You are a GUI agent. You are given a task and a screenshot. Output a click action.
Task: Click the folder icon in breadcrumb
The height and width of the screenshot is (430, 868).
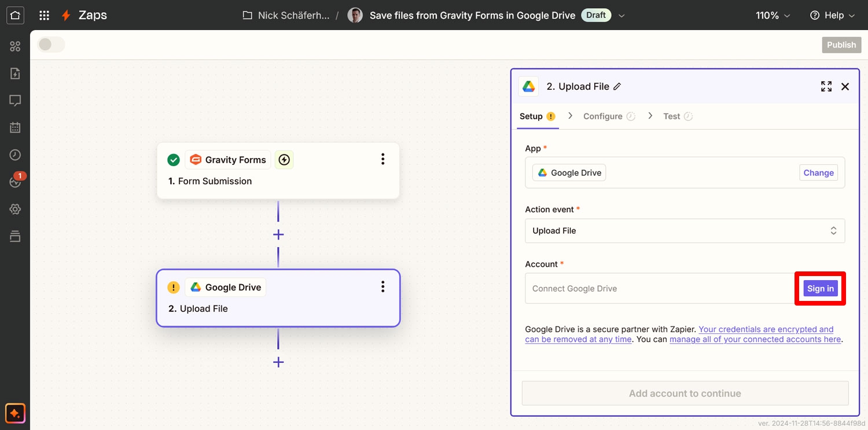pos(247,16)
